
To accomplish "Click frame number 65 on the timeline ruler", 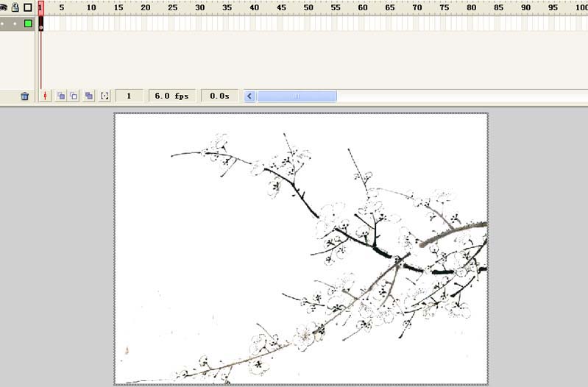I will click(x=390, y=7).
